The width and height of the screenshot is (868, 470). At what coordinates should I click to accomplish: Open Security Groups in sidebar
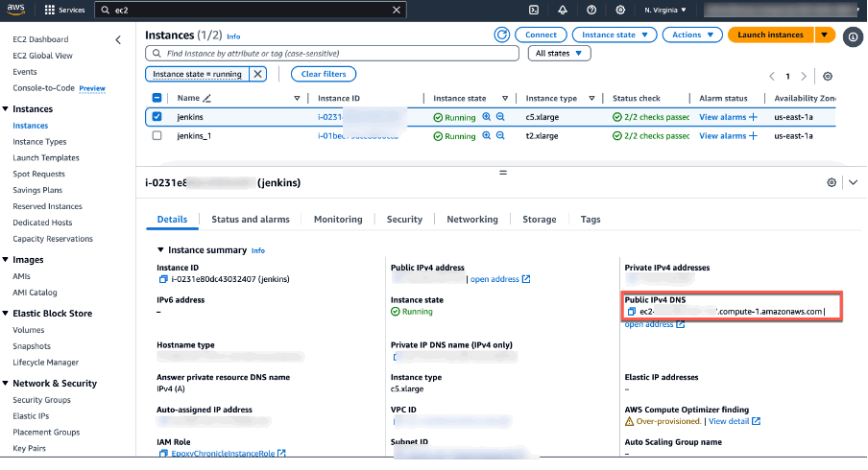coord(41,400)
